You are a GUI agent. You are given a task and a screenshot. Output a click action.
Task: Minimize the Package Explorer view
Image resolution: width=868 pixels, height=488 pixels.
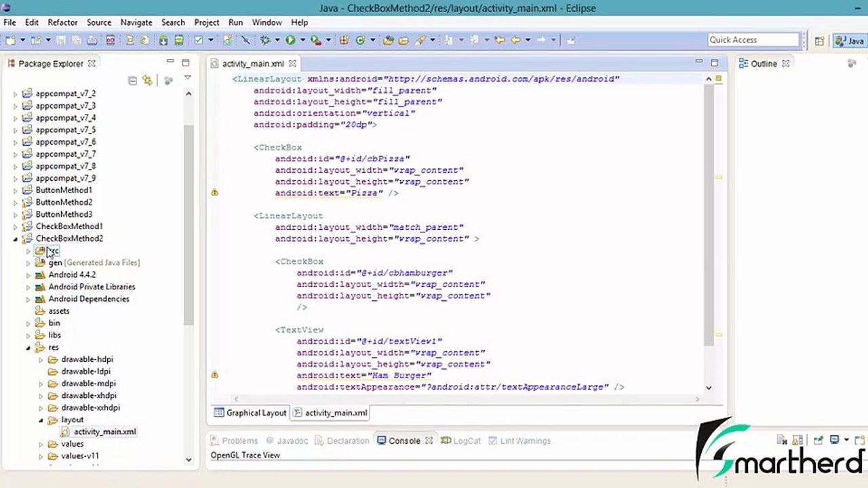[x=170, y=62]
